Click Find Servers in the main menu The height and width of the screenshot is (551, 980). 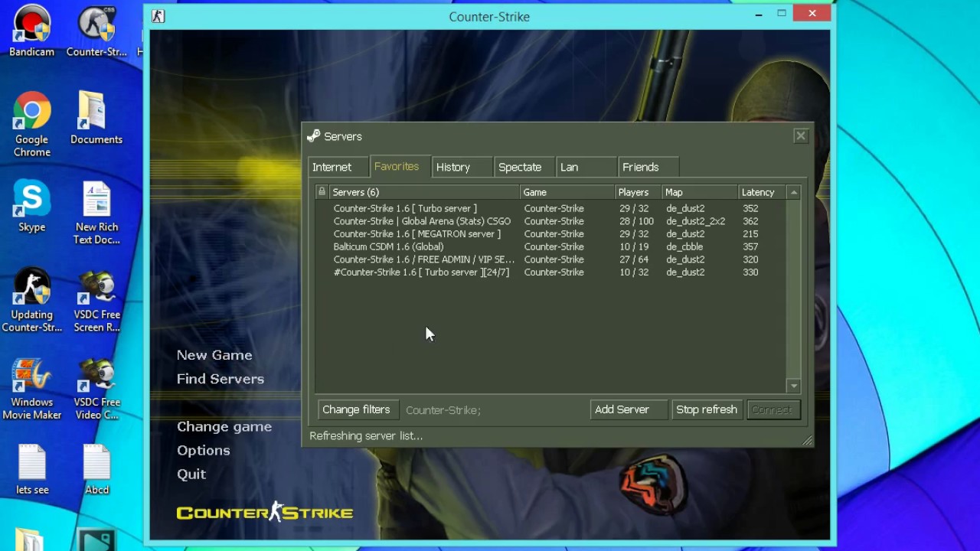coord(220,379)
